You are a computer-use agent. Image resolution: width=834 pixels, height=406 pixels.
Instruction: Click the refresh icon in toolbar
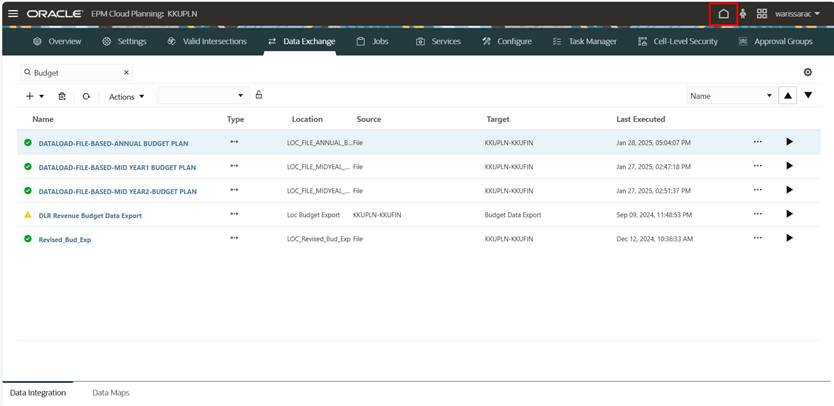coord(87,96)
